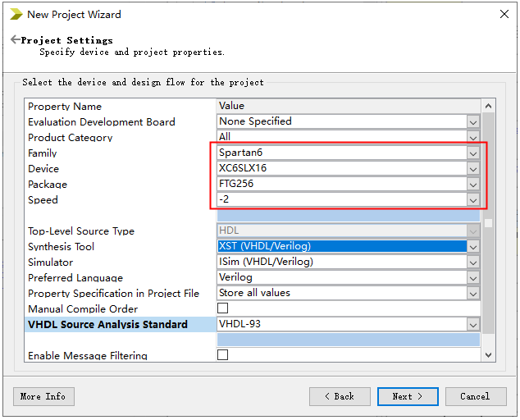Close the New Project Wizard window
The image size is (520, 420).
point(503,14)
